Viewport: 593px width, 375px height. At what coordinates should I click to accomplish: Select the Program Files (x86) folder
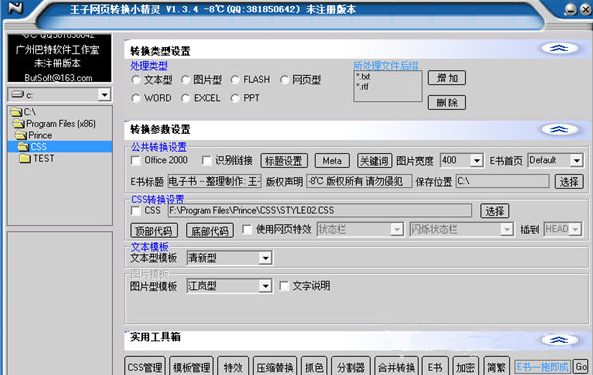(54, 124)
